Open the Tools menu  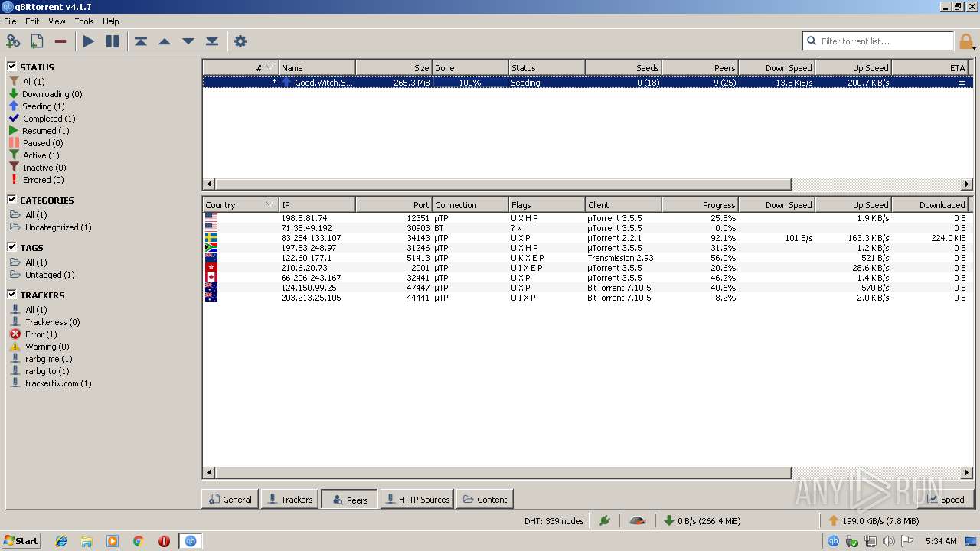coord(84,21)
